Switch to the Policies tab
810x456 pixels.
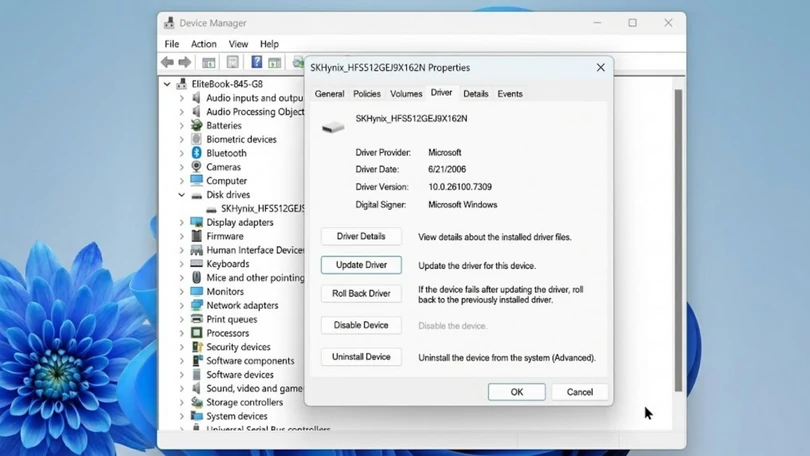pyautogui.click(x=367, y=93)
